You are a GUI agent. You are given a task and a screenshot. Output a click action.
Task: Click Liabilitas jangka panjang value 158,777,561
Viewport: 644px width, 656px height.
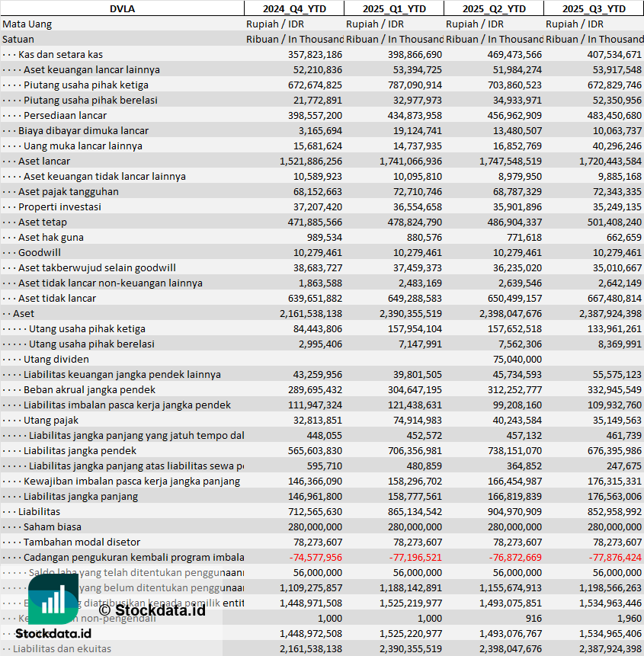415,497
